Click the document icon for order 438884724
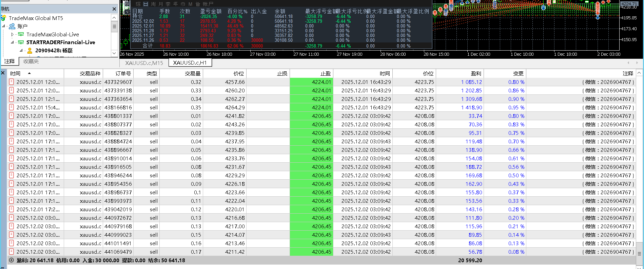The height and width of the screenshot is (269, 644). 11,141
